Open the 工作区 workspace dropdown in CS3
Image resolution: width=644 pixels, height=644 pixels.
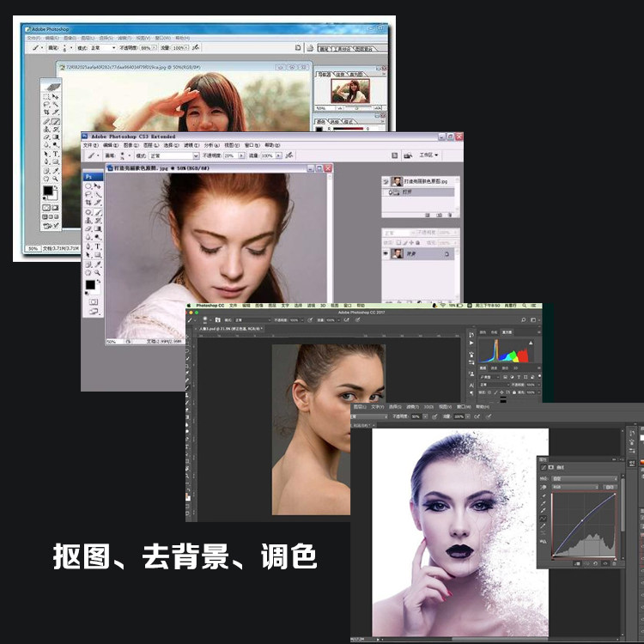[428, 155]
